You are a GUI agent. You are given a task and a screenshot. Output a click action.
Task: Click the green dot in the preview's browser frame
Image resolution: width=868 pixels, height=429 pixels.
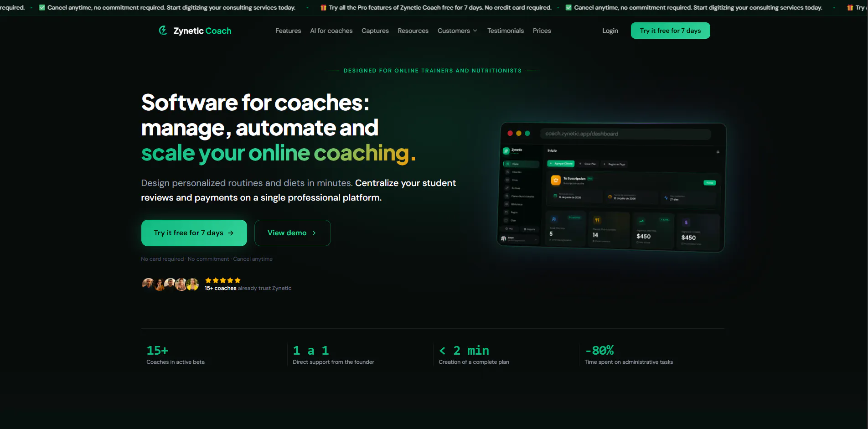pos(527,133)
